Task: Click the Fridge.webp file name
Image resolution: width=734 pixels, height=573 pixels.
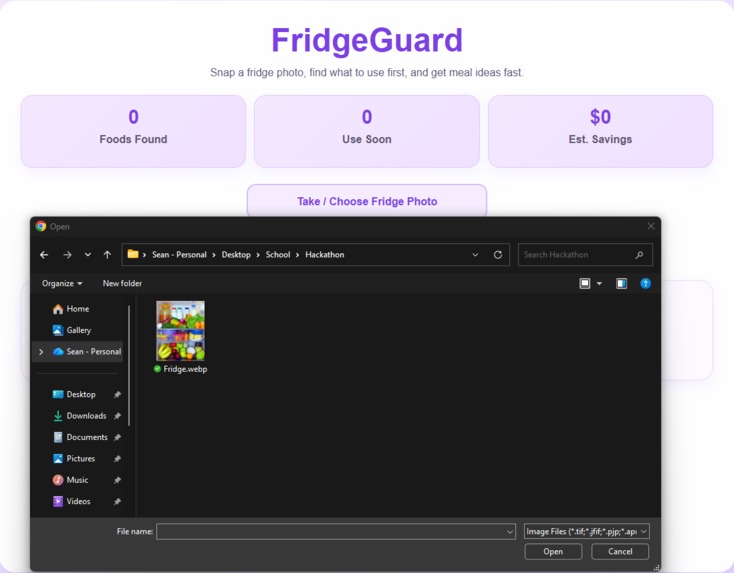Action: click(x=185, y=369)
